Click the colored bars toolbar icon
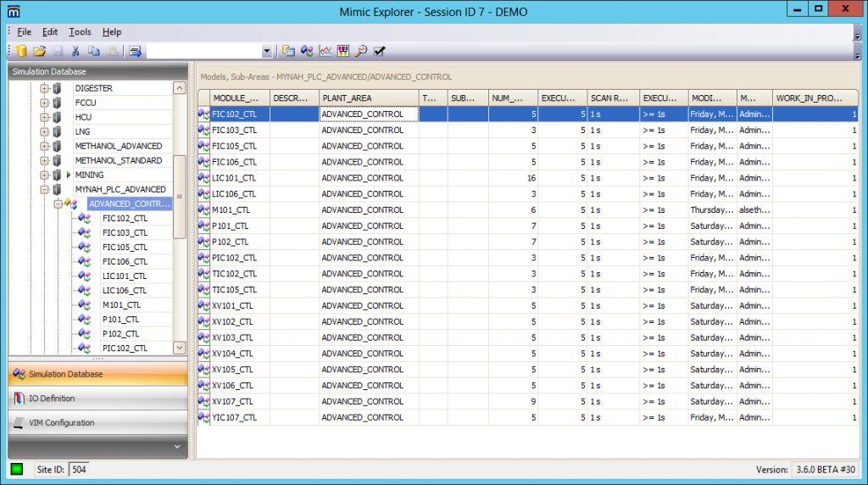The image size is (868, 485). click(x=343, y=51)
